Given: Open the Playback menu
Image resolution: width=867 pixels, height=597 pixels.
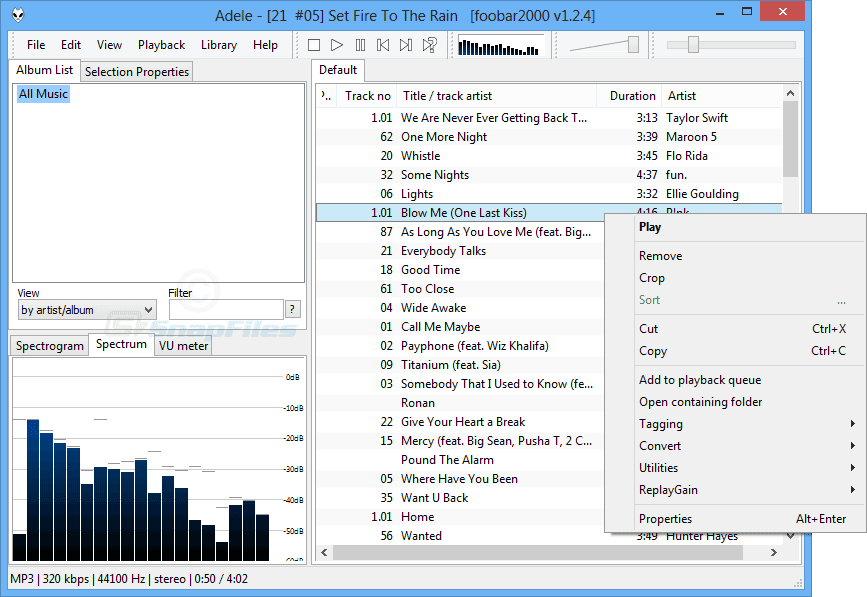Looking at the screenshot, I should point(161,45).
